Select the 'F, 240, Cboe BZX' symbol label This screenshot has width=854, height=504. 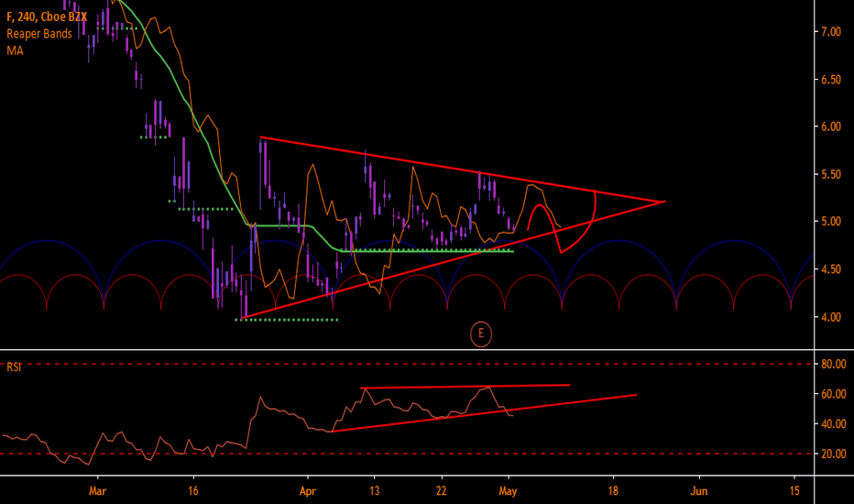coord(47,16)
